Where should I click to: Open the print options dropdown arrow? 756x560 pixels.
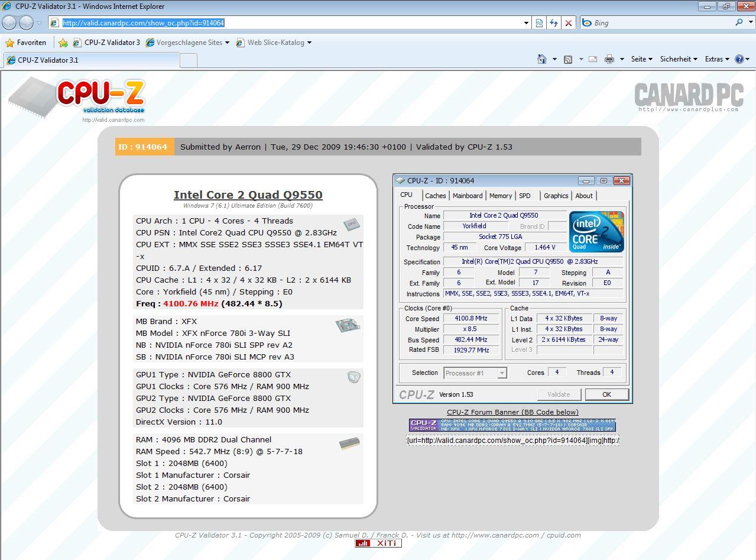(x=622, y=59)
